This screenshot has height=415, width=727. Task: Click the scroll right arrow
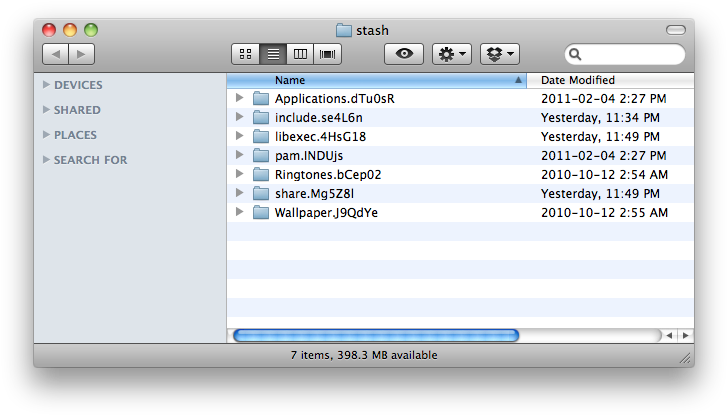pos(685,335)
